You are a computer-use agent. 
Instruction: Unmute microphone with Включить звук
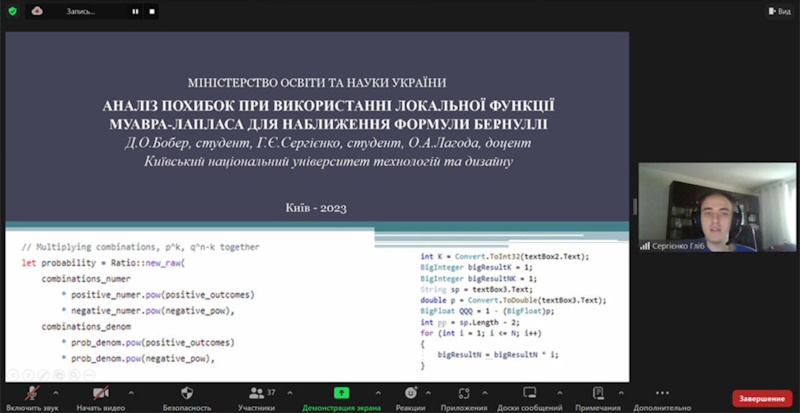tap(32, 393)
